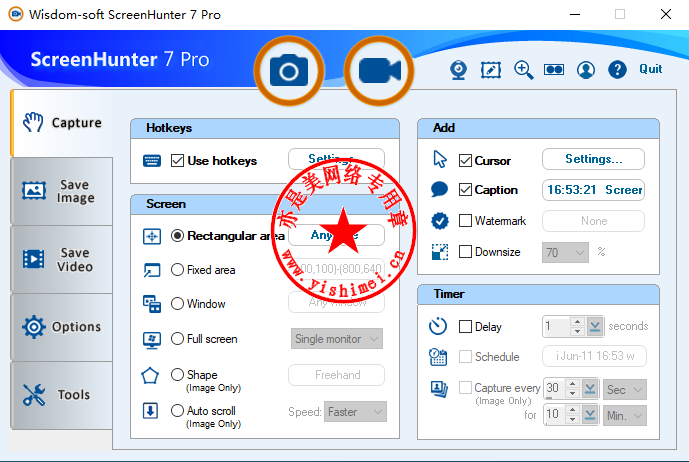
Task: Click the Cursor arrow icon
Action: [x=440, y=160]
